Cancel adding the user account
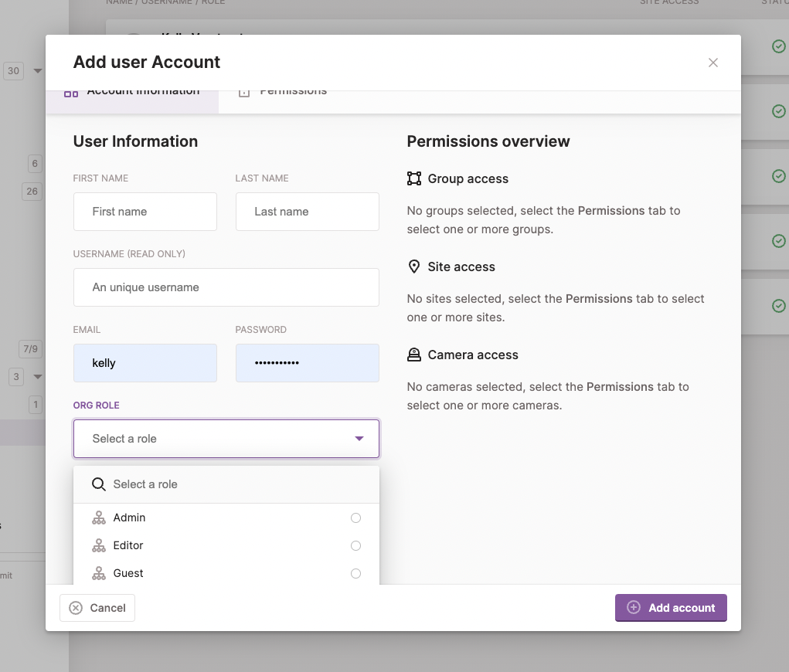This screenshot has height=672, width=789. (97, 608)
